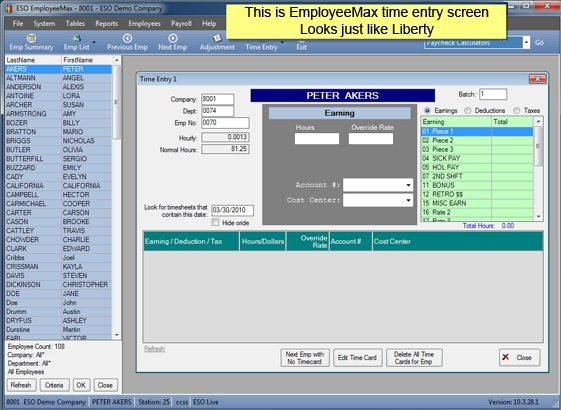Click the Hours input field
This screenshot has height=410, width=561.
[317, 138]
